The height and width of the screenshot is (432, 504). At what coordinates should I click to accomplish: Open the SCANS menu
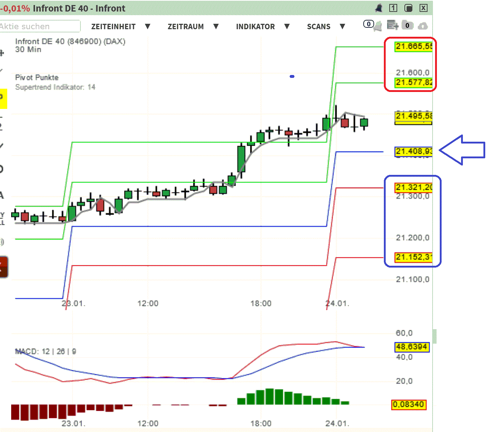(319, 26)
